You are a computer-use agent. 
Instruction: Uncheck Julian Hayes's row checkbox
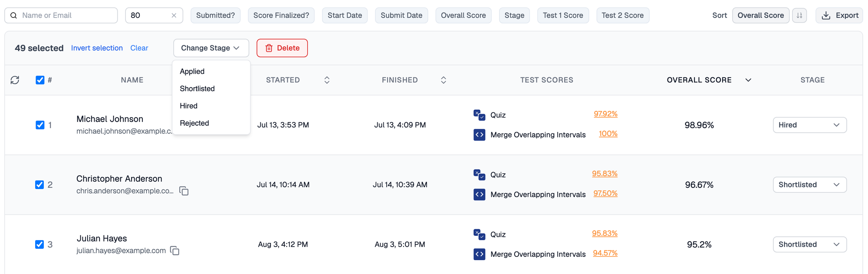point(39,245)
